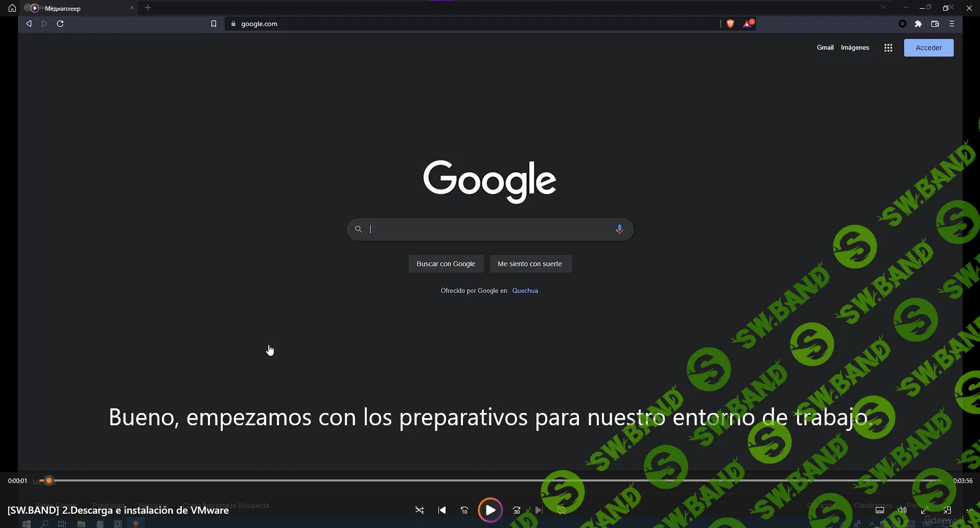
Task: Click Buscar con Google button
Action: pyautogui.click(x=446, y=264)
